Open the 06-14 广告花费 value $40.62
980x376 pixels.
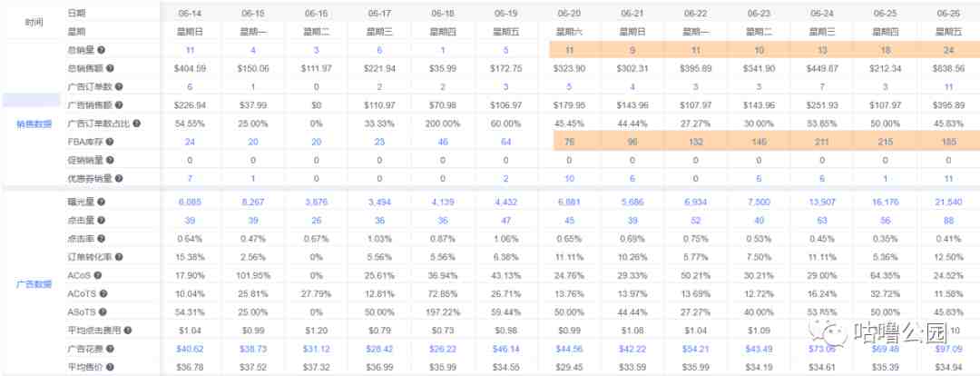[191, 348]
